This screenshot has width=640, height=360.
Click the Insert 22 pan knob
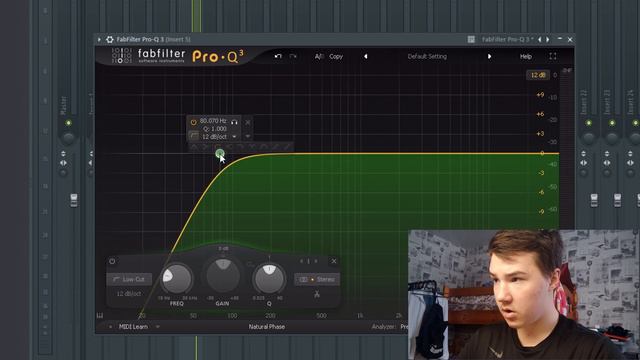(x=589, y=138)
